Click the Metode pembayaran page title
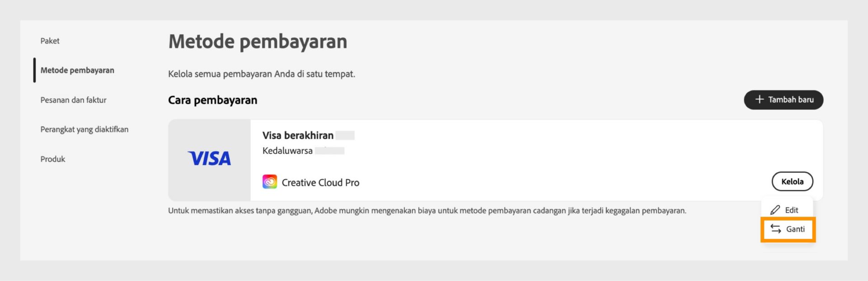868x281 pixels. click(x=258, y=42)
